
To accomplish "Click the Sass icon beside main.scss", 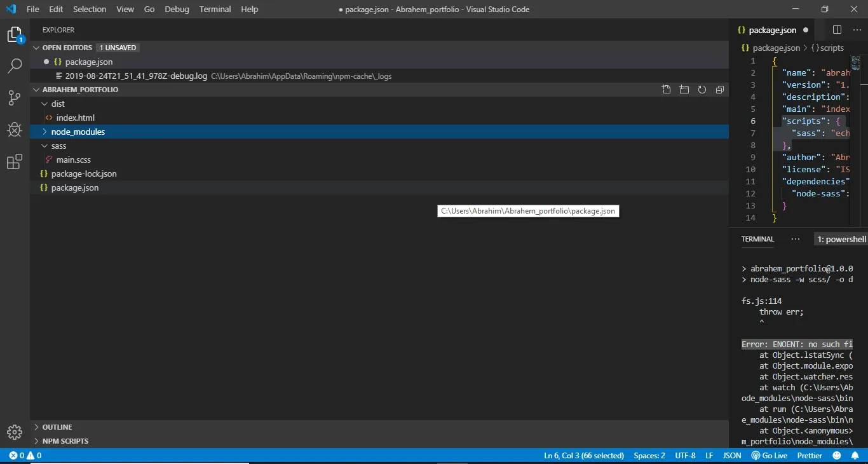I will tap(49, 160).
